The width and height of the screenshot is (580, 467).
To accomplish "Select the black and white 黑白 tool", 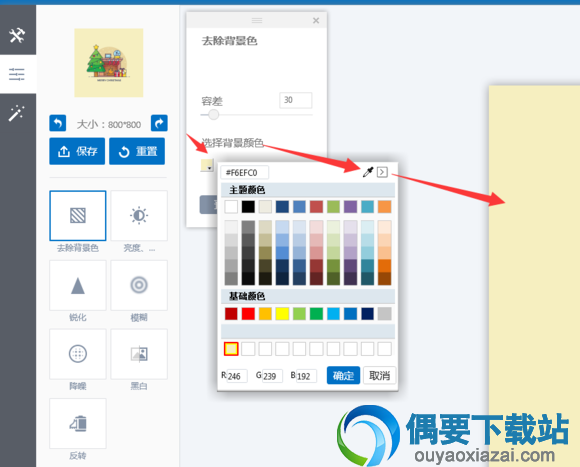I will point(139,354).
